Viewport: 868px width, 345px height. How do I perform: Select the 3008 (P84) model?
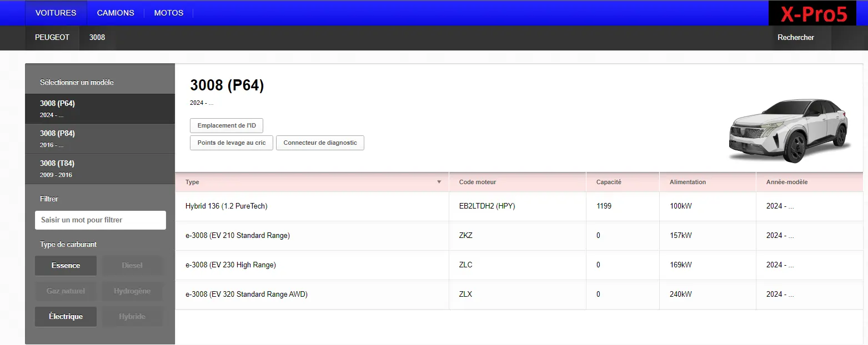[100, 139]
